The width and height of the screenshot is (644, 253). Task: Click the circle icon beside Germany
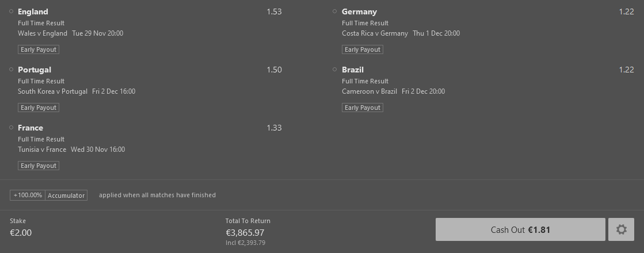coord(335,11)
